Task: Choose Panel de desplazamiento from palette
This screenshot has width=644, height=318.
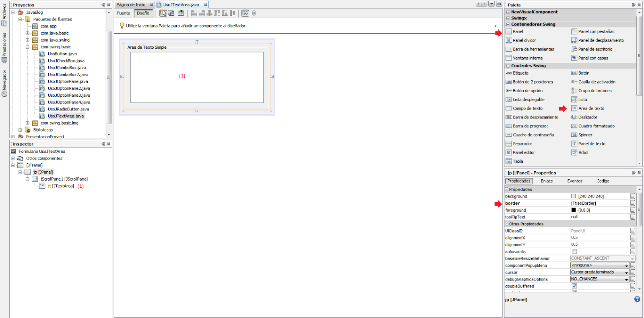Action: (x=597, y=40)
